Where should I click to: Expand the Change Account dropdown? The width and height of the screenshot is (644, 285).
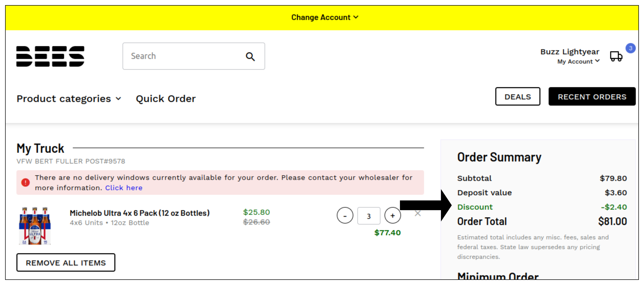point(325,17)
